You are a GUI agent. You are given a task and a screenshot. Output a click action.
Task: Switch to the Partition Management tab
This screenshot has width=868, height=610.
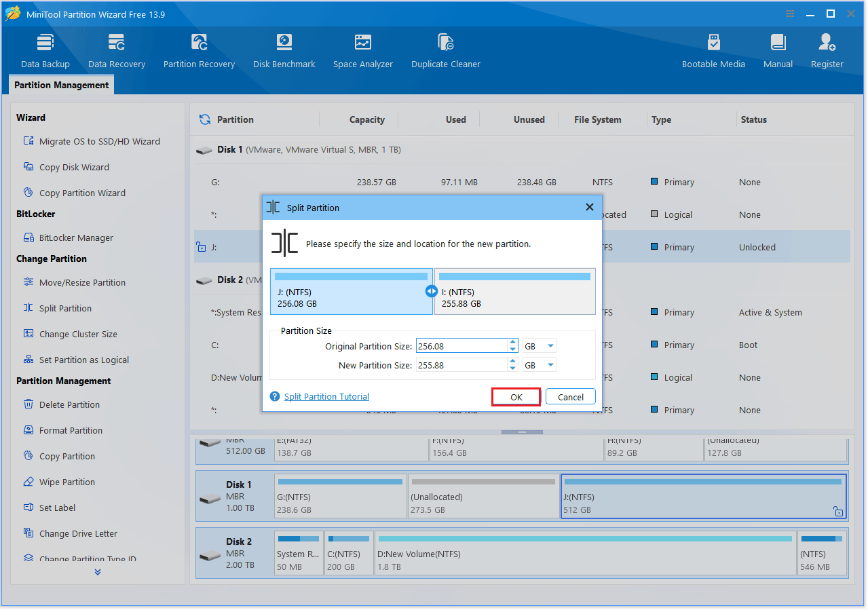pyautogui.click(x=62, y=85)
